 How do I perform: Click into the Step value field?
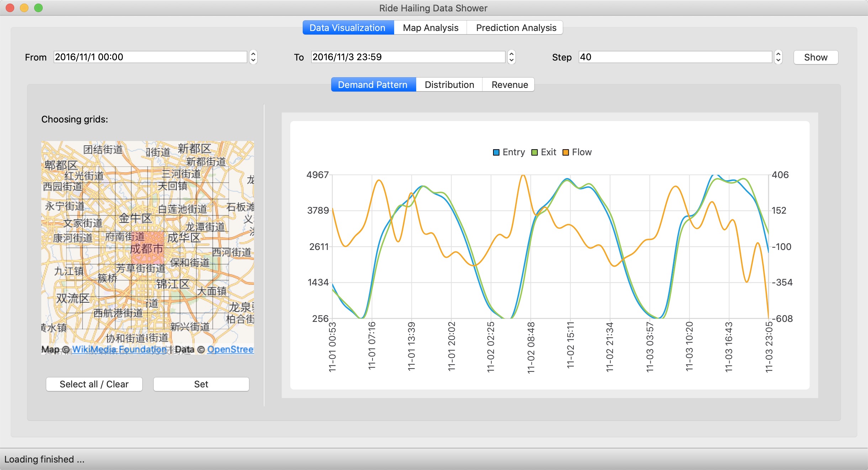(x=675, y=57)
